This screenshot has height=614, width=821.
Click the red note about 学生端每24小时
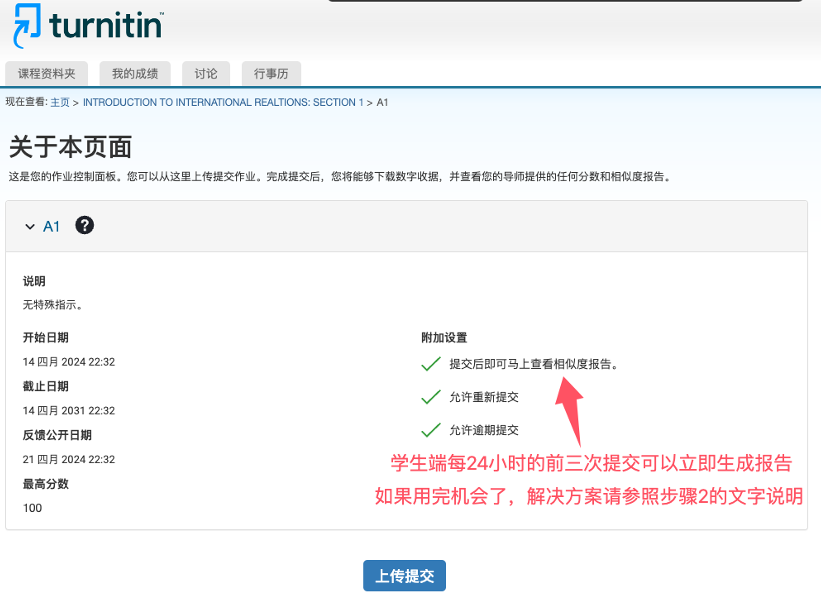pos(591,464)
